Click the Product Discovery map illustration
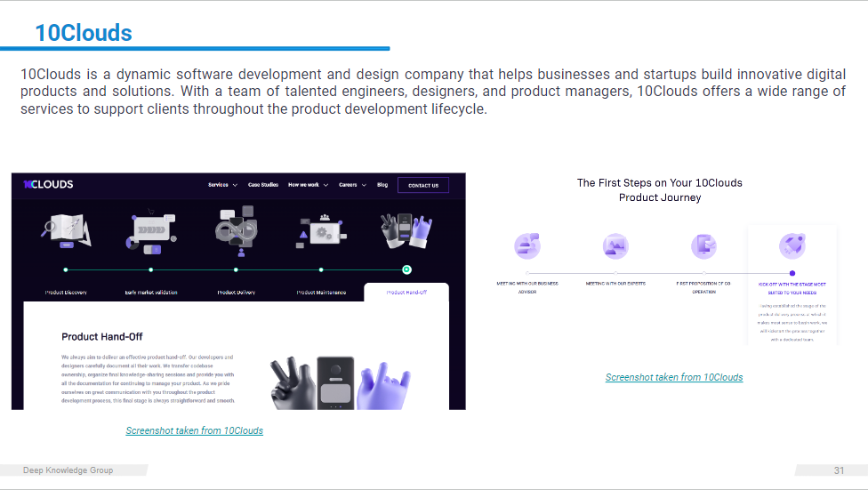The image size is (868, 490). 68,229
